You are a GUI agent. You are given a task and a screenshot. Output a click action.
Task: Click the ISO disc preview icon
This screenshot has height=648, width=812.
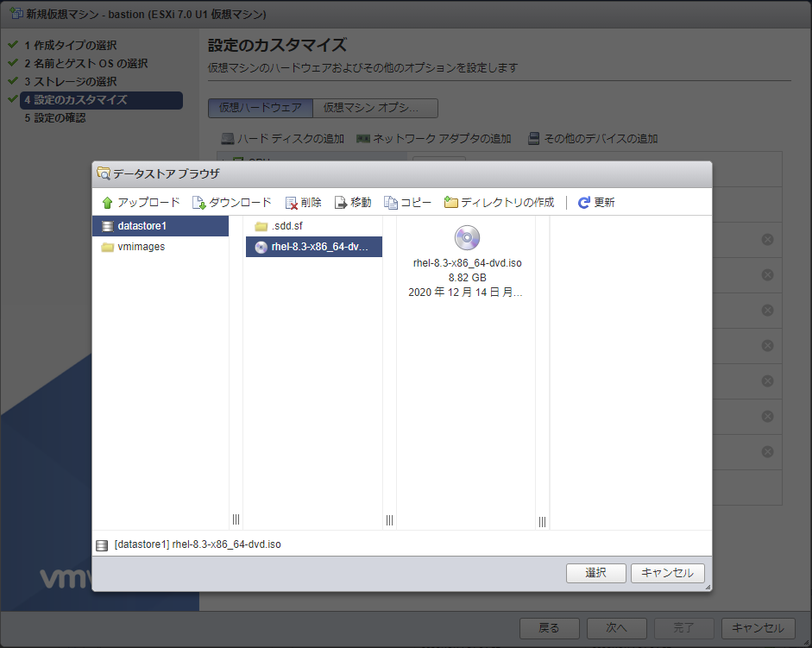[467, 238]
